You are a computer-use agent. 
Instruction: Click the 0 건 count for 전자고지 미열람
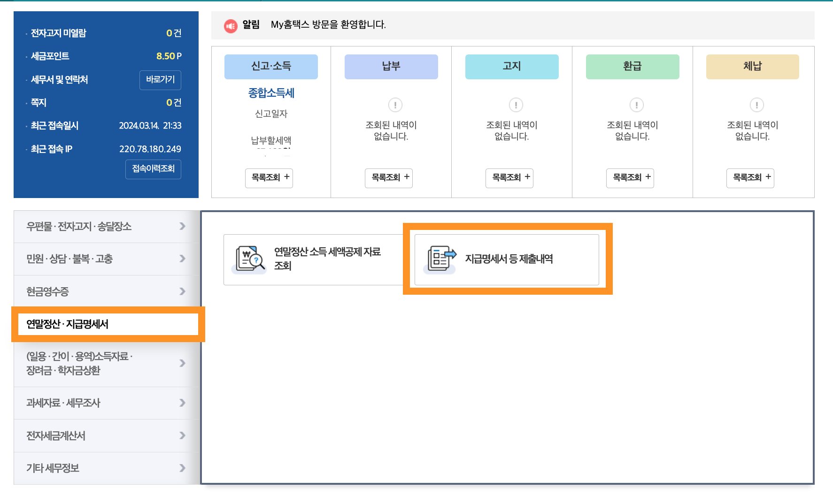click(174, 33)
